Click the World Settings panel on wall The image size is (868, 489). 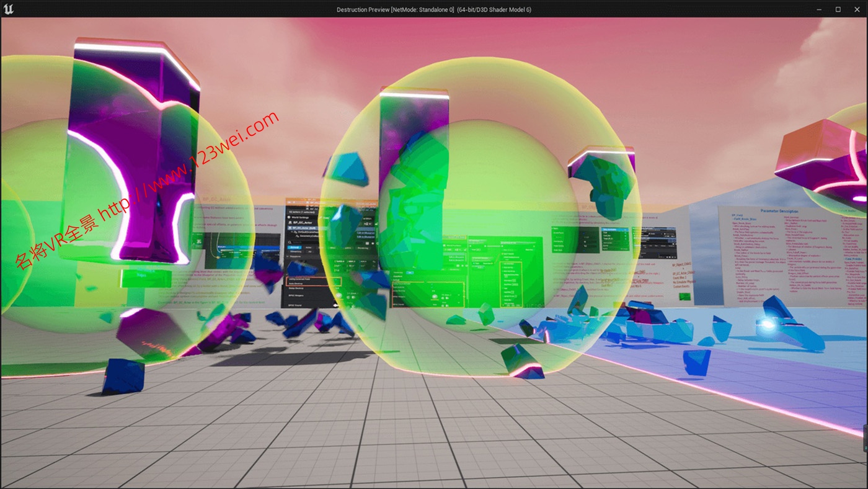pyautogui.click(x=303, y=217)
